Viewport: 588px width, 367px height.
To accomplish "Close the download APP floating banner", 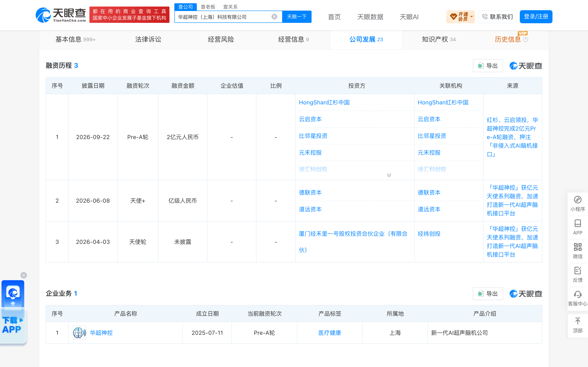I will tap(23, 275).
